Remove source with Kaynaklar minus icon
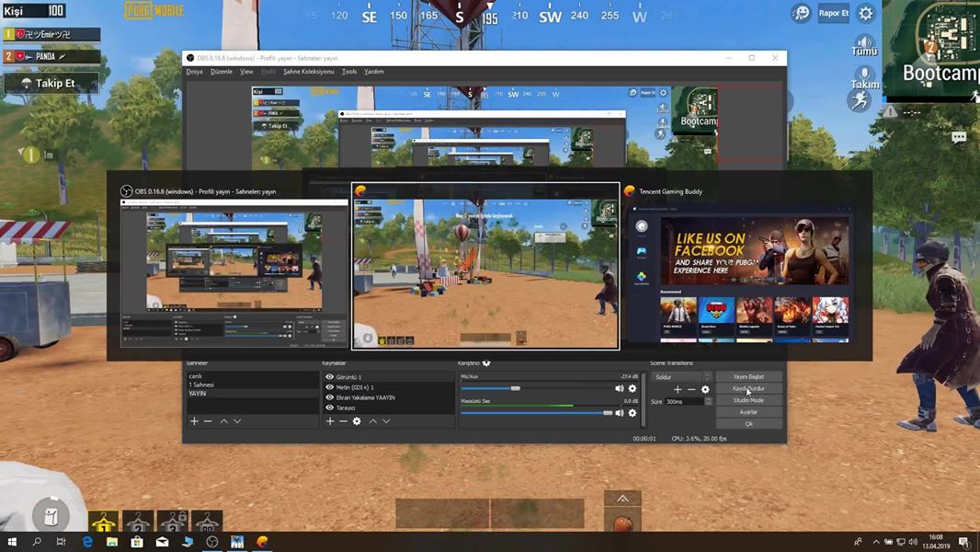 (x=343, y=421)
